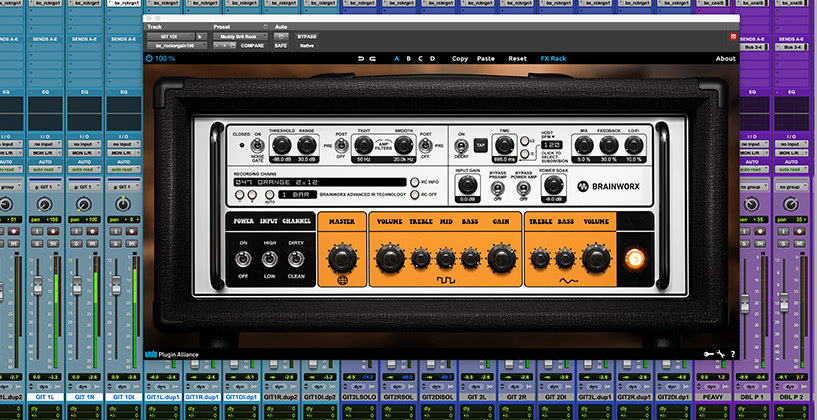Open the GIT 1DI track selector dropdown
Image resolution: width=817 pixels, height=420 pixels.
pos(170,36)
